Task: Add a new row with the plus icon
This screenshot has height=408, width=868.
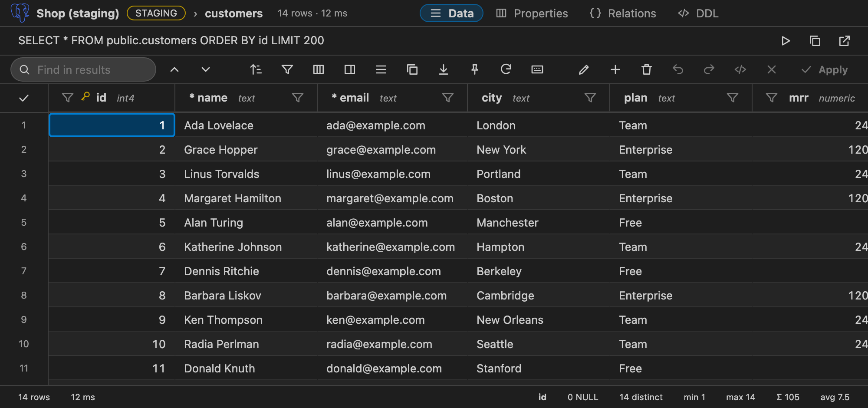Action: [615, 69]
